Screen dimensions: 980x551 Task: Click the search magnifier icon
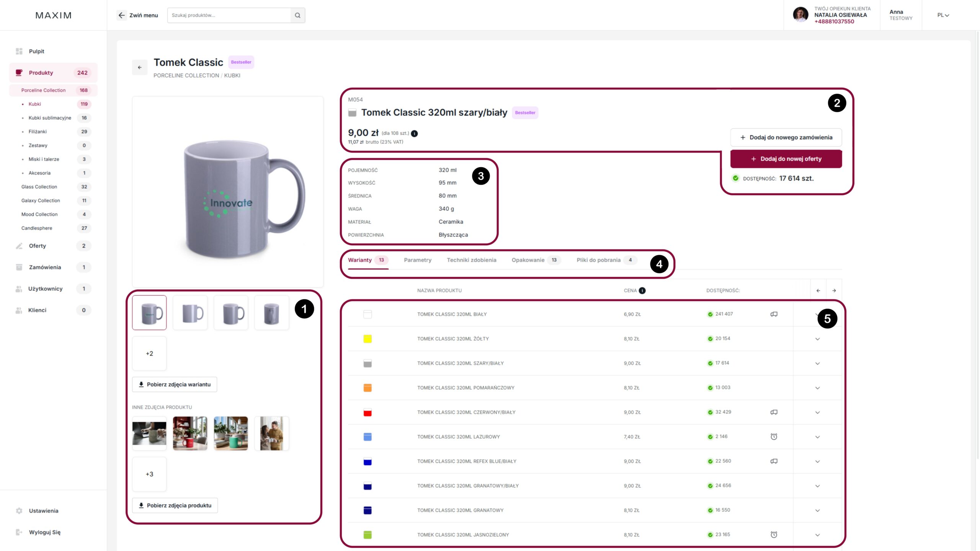pyautogui.click(x=297, y=15)
